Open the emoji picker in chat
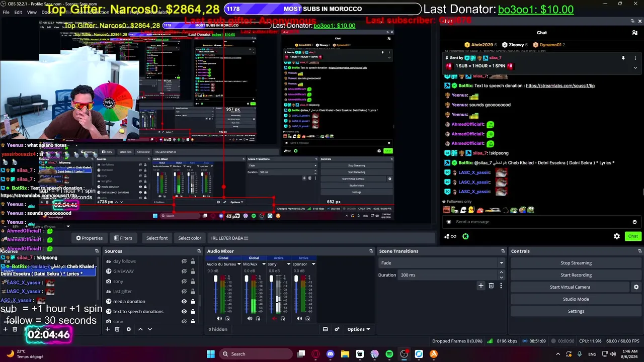 pos(634,222)
